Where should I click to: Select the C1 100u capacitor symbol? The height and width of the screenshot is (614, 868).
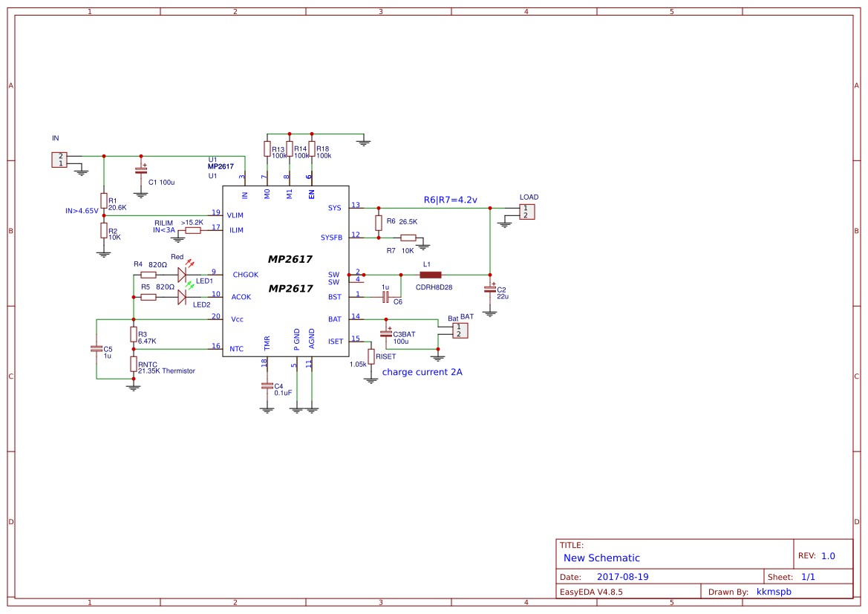141,171
